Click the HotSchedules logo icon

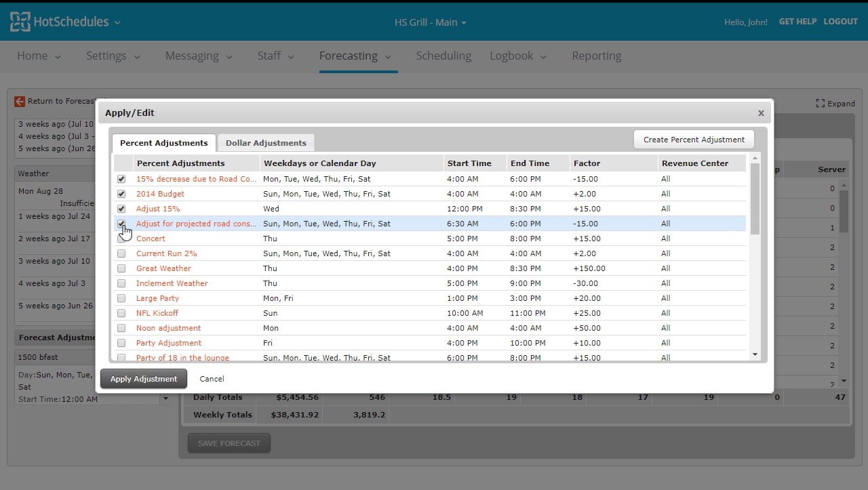(20, 22)
